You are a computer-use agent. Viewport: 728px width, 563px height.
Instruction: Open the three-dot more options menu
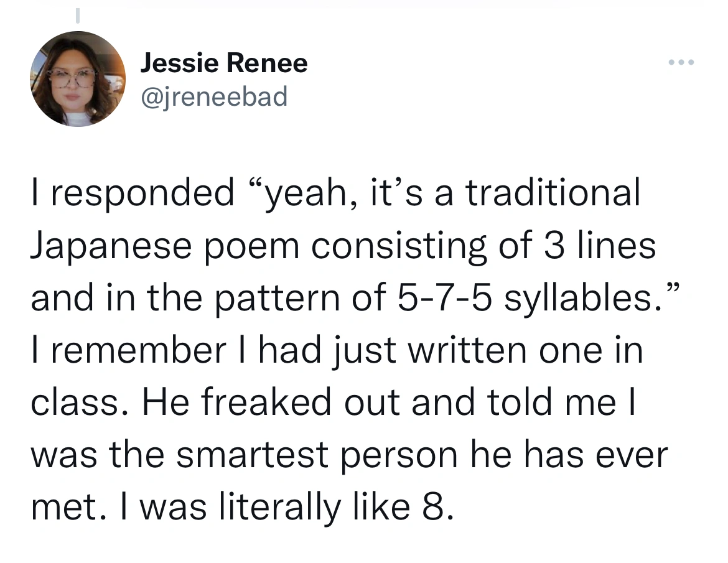(x=681, y=62)
